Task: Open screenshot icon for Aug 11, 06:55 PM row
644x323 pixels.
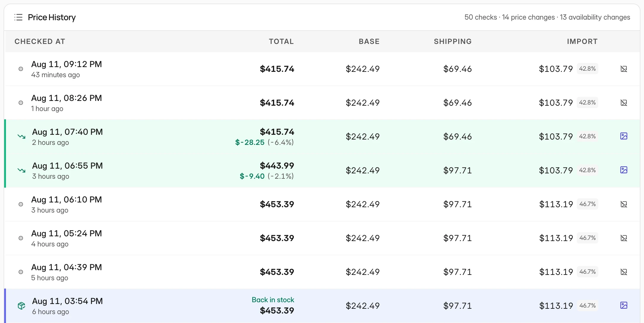Action: tap(624, 170)
